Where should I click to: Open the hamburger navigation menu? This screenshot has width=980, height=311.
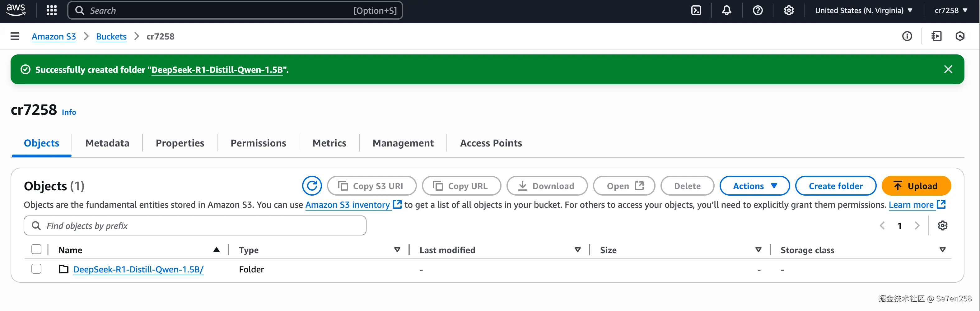click(15, 36)
